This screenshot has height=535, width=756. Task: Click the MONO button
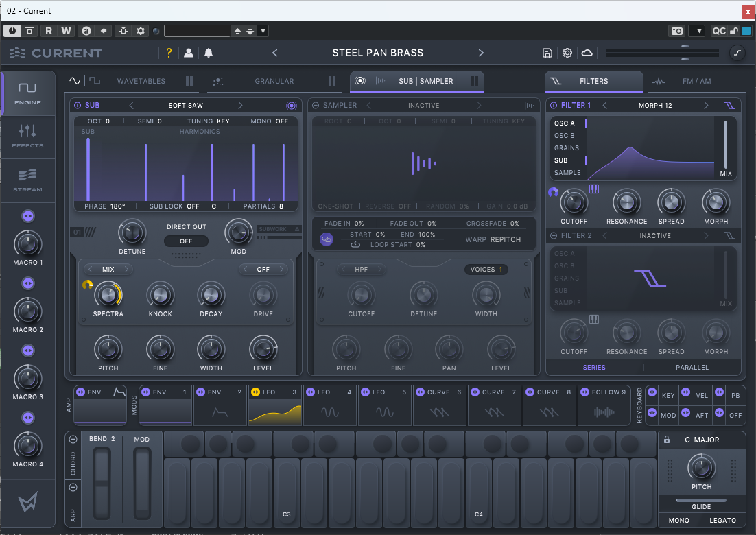[x=679, y=520]
